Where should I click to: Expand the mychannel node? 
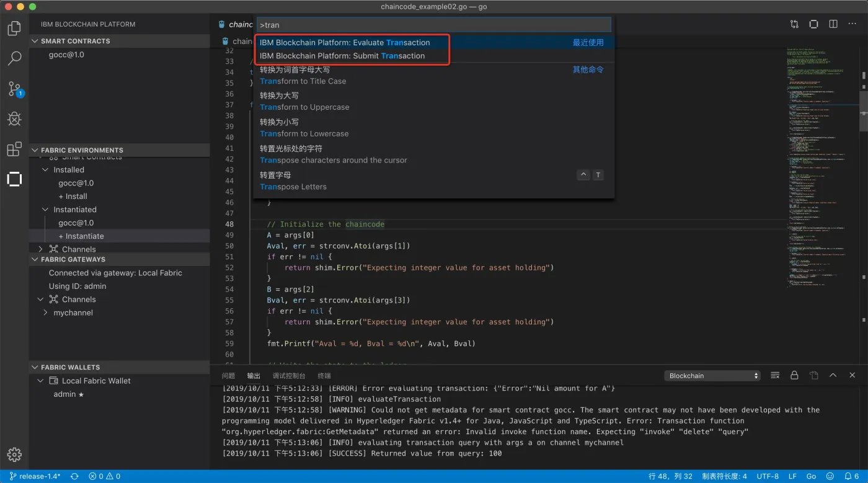click(45, 312)
